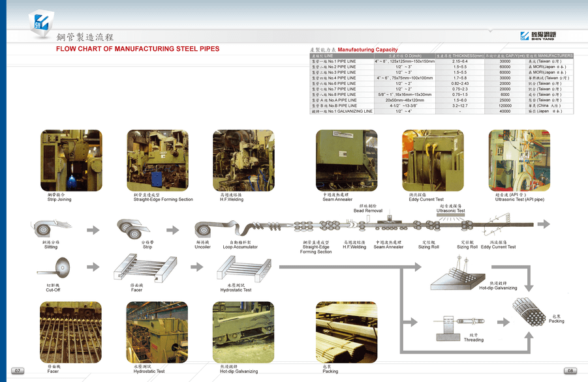Image resolution: width=588 pixels, height=382 pixels.
Task: Open the Strip Joining photo
Action: click(71, 160)
